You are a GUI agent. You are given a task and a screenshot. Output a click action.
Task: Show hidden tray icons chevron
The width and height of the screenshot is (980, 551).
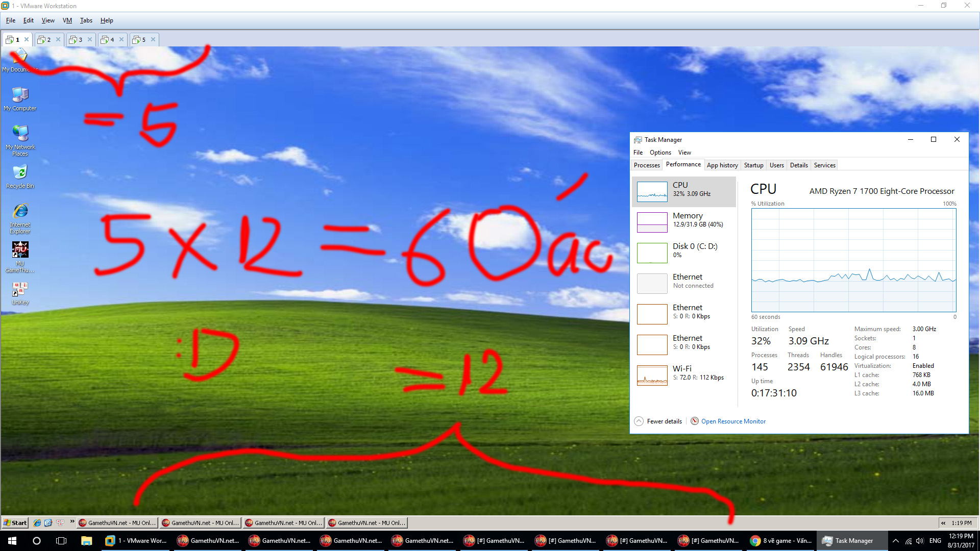(x=895, y=541)
